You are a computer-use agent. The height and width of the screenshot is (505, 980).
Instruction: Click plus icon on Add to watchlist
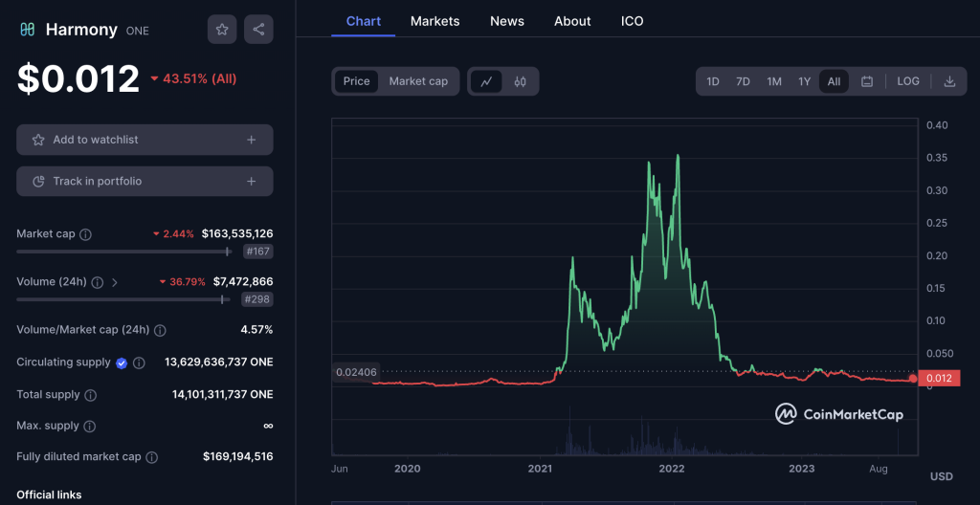[x=252, y=140]
